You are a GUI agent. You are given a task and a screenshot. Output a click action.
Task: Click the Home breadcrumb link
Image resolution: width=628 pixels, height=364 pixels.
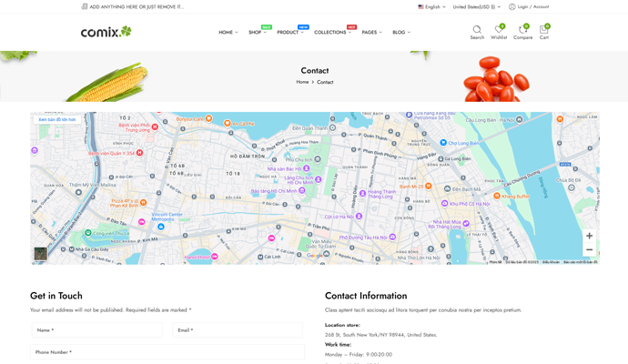tap(302, 82)
